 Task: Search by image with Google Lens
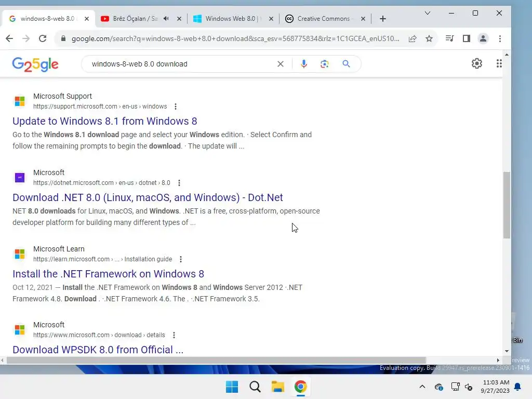pyautogui.click(x=324, y=64)
